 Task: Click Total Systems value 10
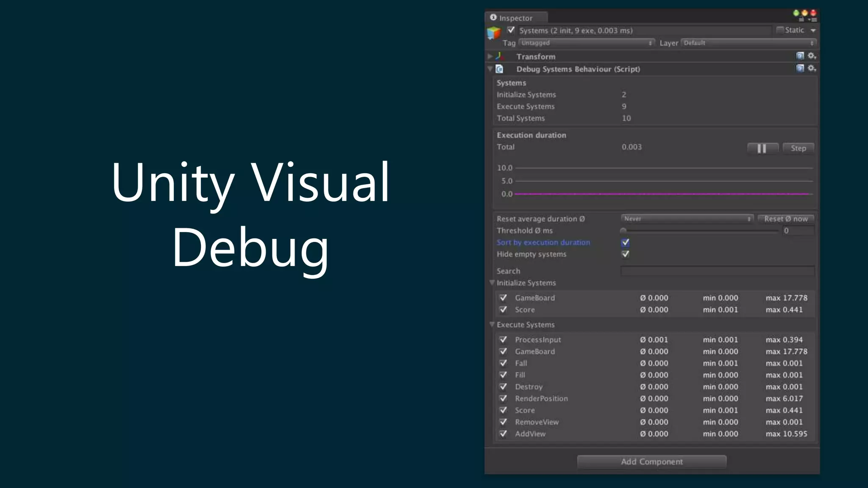pyautogui.click(x=626, y=118)
